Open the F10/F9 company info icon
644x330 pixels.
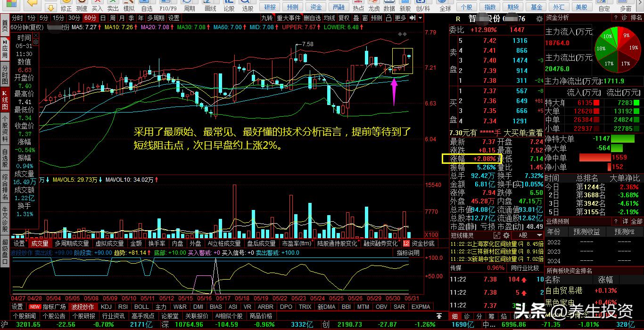tap(168, 6)
